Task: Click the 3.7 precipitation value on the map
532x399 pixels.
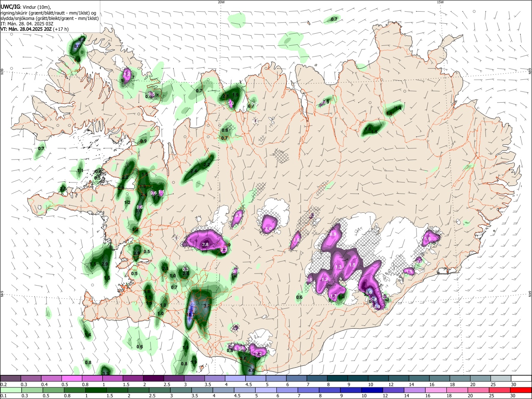Action: (208, 306)
